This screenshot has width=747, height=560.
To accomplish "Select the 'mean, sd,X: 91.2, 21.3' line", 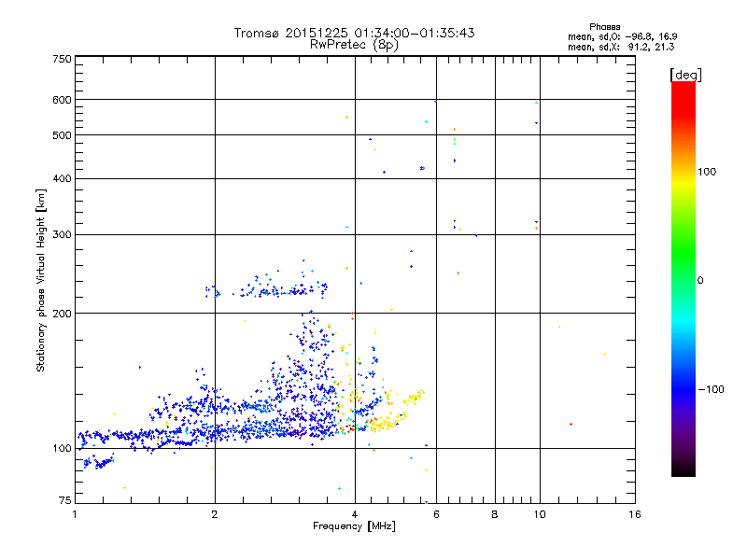I will 621,47.
